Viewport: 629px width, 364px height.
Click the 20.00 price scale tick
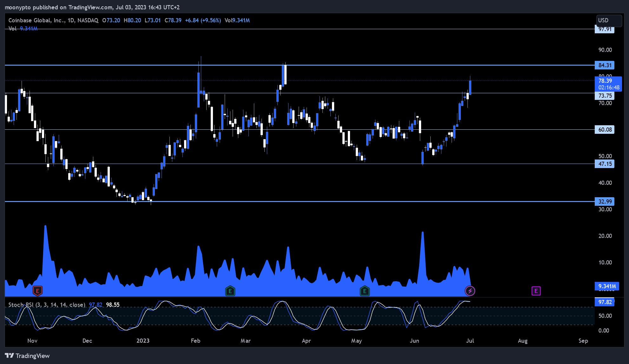[605, 236]
